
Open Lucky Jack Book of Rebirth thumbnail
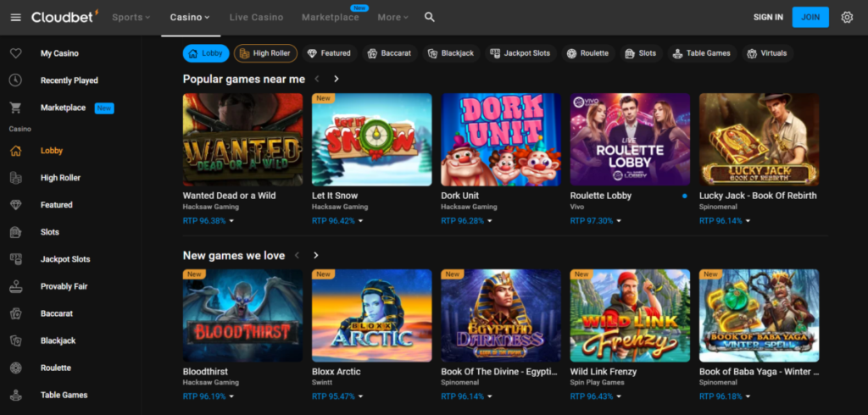click(759, 140)
